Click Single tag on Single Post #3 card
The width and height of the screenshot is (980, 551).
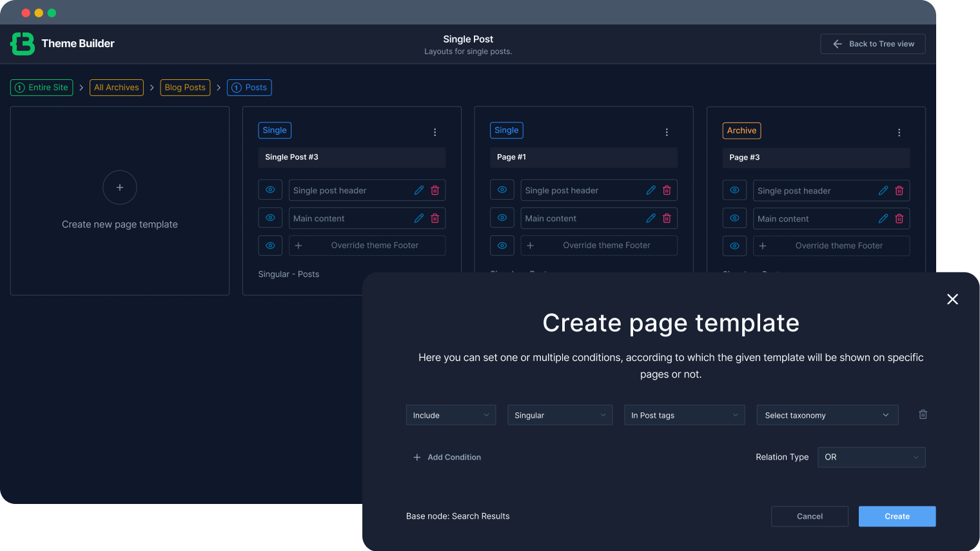(275, 130)
